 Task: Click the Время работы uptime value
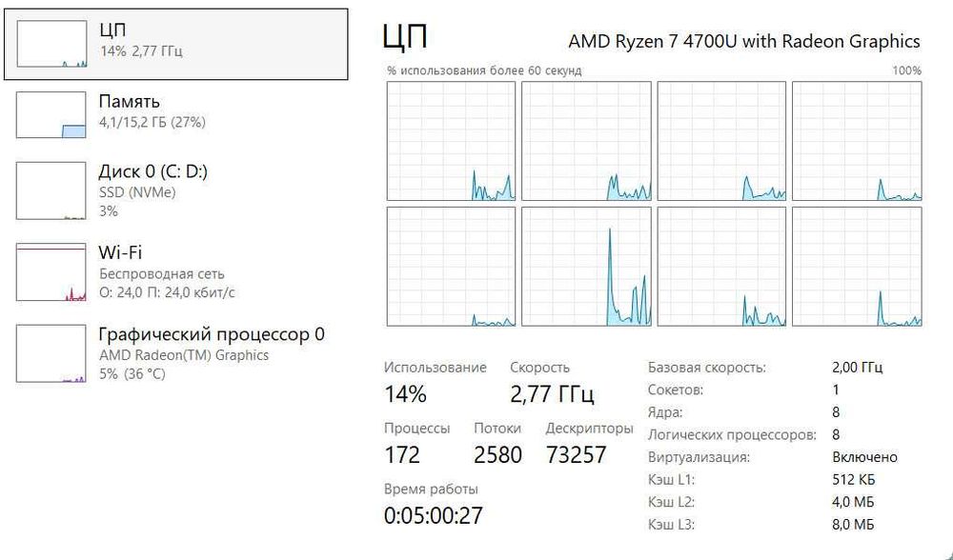pyautogui.click(x=434, y=516)
